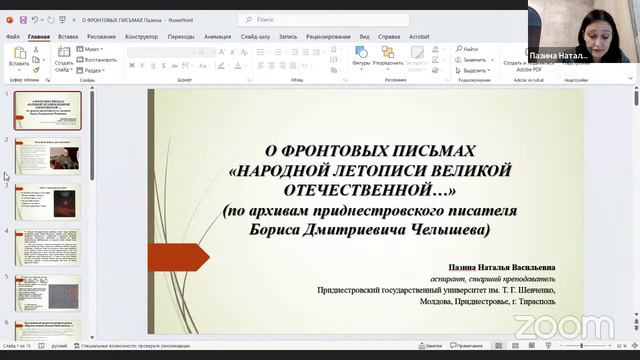Viewport: 640px width, 360px height.
Task: Toggle text shadow S formatting
Action: 163,66
